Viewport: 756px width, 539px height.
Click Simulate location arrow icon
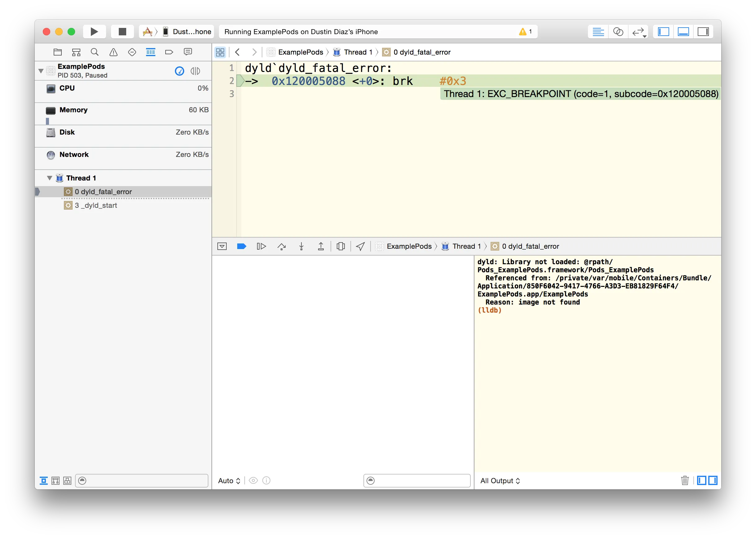(x=360, y=246)
